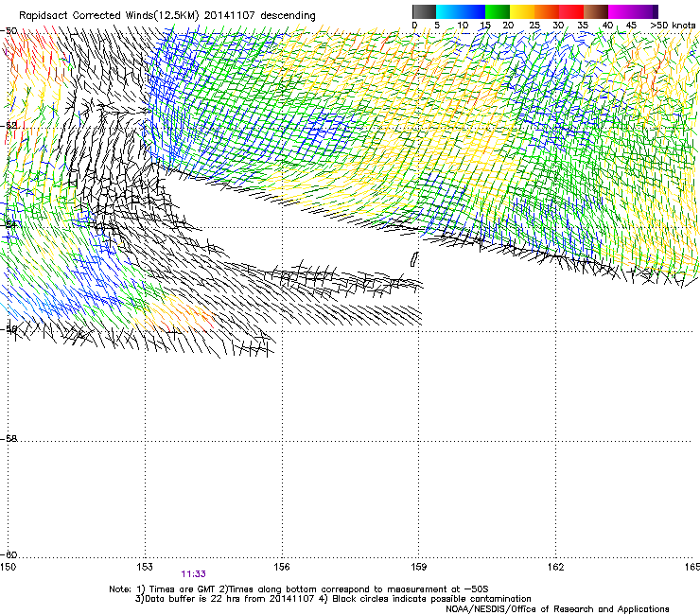Click the latitude label -50
This screenshot has width=700, height=615.
9,31
